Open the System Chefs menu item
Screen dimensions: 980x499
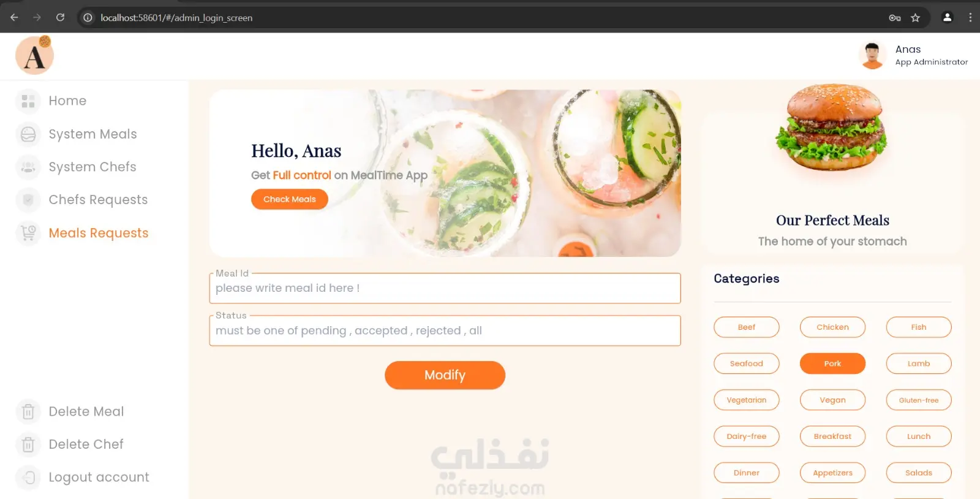[92, 167]
